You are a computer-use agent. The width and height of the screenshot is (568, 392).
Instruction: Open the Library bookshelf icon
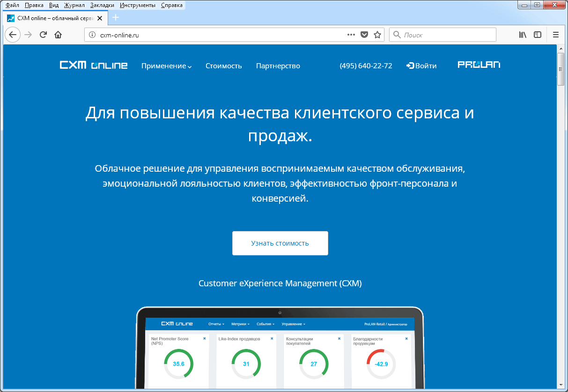(523, 35)
